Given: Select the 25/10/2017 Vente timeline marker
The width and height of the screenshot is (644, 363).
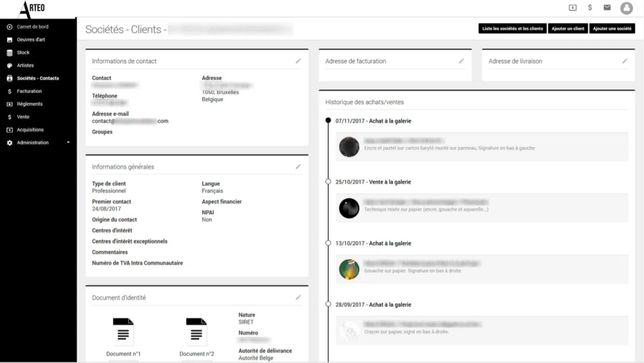Looking at the screenshot, I should (328, 182).
